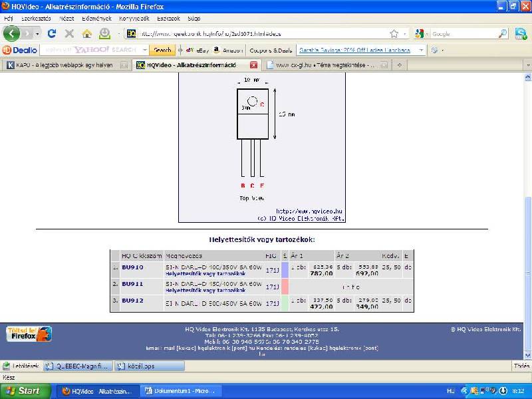Click the address bar URL field
Viewport: 532px width, 399px height.
259,33
